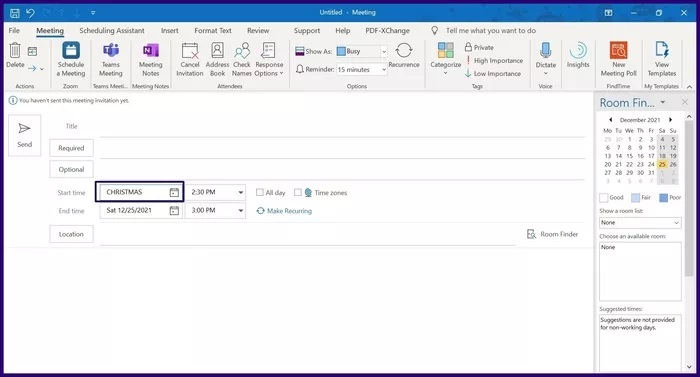
Task: Switch to Scheduling Assistant tab
Action: pyautogui.click(x=112, y=30)
